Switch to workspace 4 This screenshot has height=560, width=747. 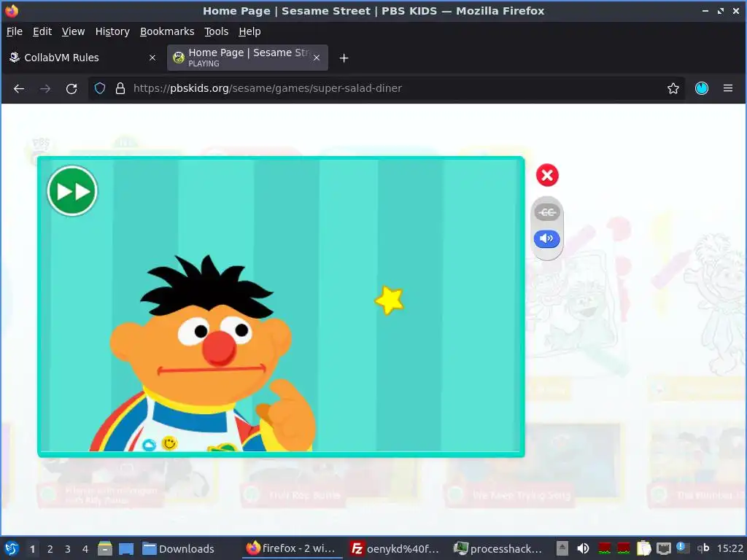click(85, 549)
